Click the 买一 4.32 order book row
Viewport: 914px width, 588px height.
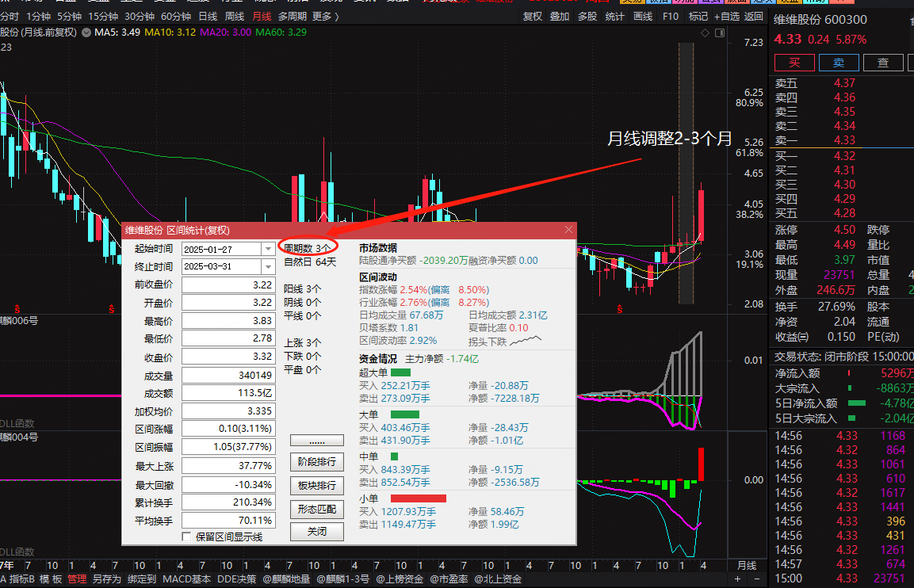tap(842, 155)
